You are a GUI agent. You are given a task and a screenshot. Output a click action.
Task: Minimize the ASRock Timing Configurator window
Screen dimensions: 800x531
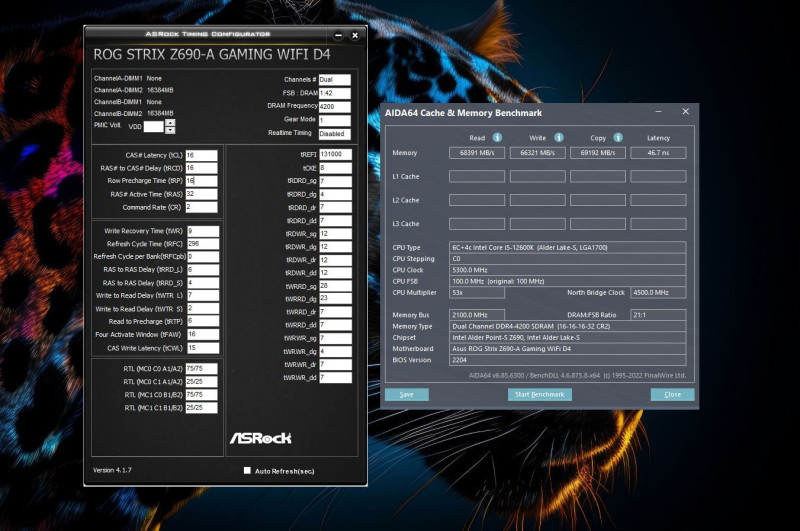pyautogui.click(x=338, y=35)
